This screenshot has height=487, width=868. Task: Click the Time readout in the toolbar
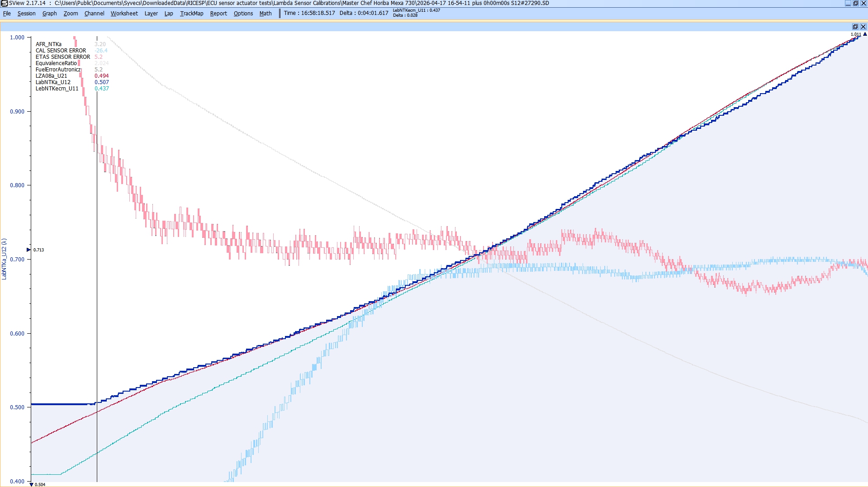(309, 13)
